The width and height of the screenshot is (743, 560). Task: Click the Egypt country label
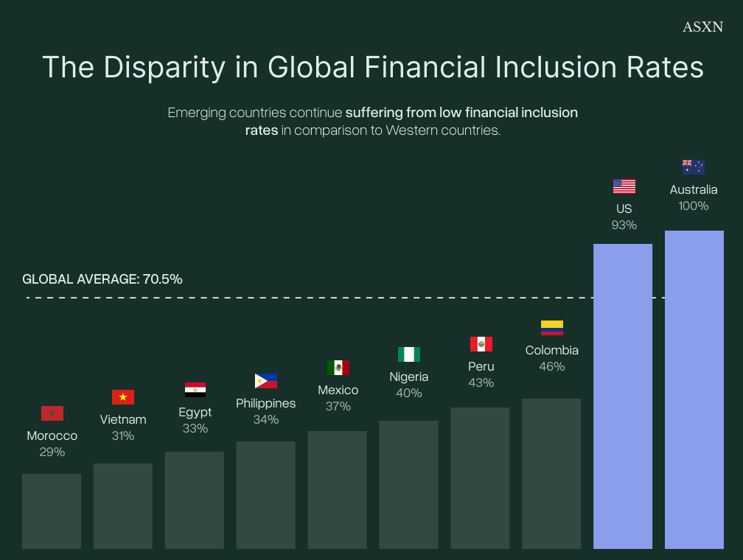(195, 413)
